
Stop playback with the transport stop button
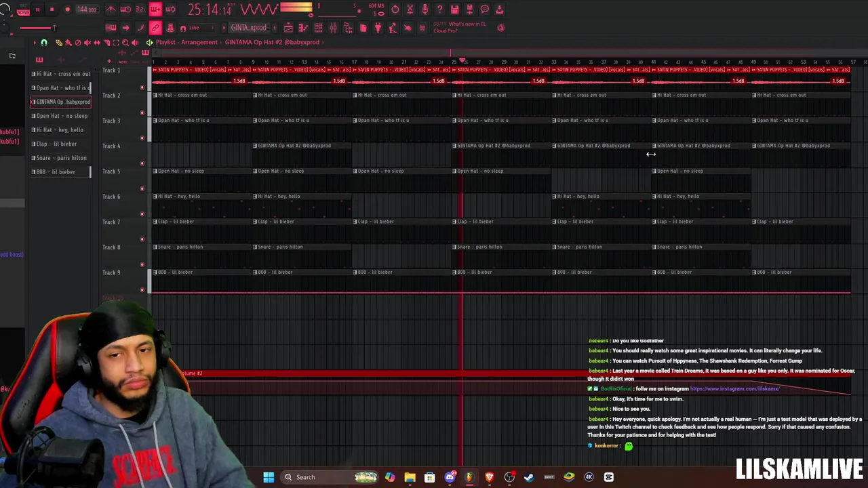(52, 9)
